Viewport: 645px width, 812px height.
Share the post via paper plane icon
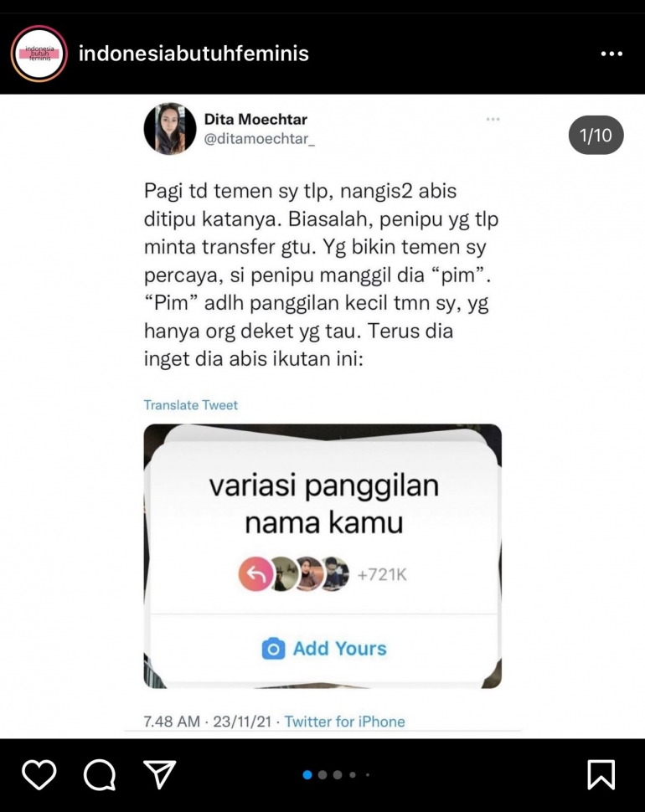(159, 774)
